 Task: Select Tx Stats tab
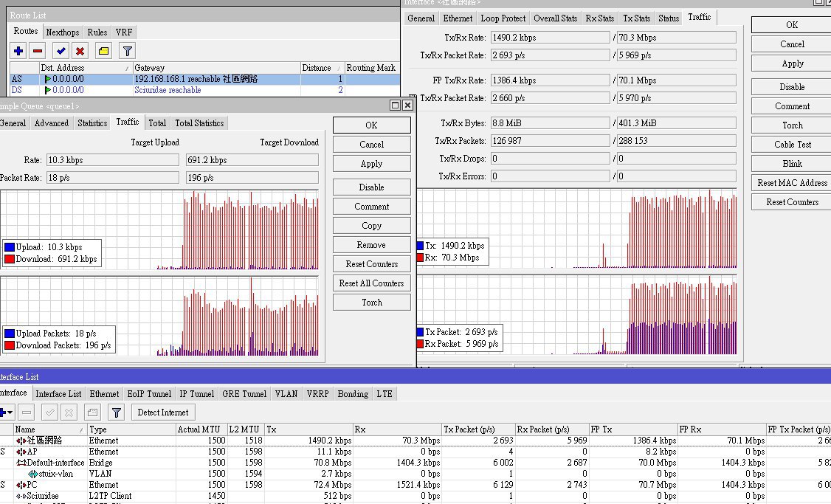click(636, 18)
